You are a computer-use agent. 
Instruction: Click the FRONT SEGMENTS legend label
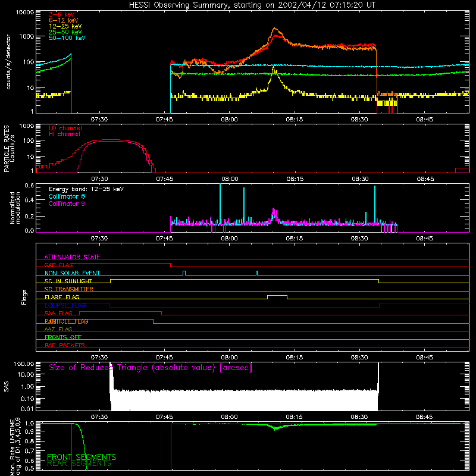82,457
